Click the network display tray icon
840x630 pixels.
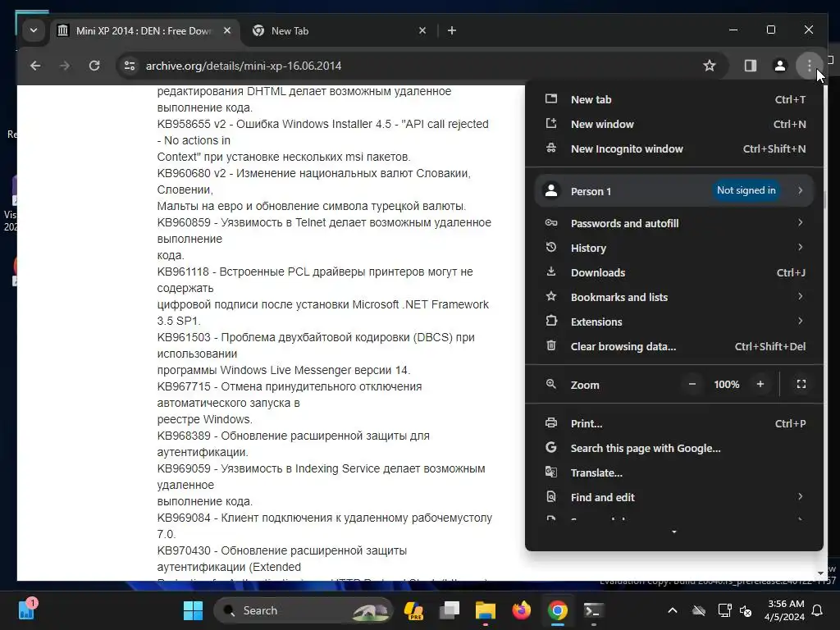tap(724, 610)
